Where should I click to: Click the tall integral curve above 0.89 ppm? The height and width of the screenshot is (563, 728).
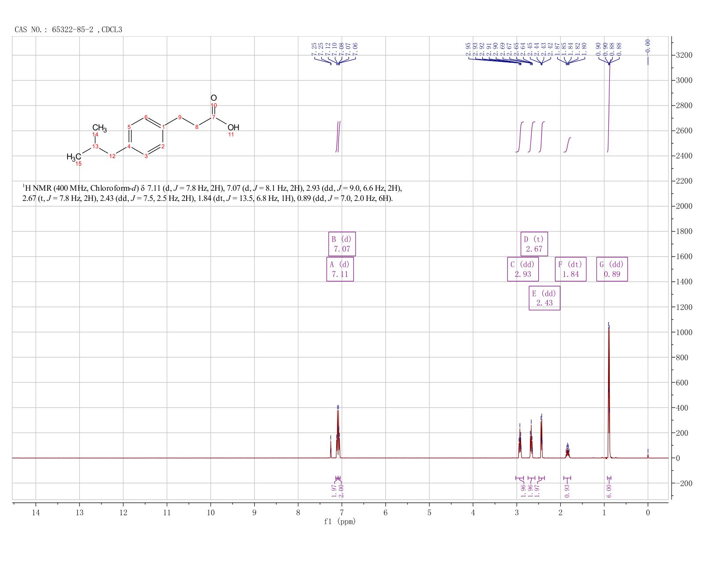(609, 106)
